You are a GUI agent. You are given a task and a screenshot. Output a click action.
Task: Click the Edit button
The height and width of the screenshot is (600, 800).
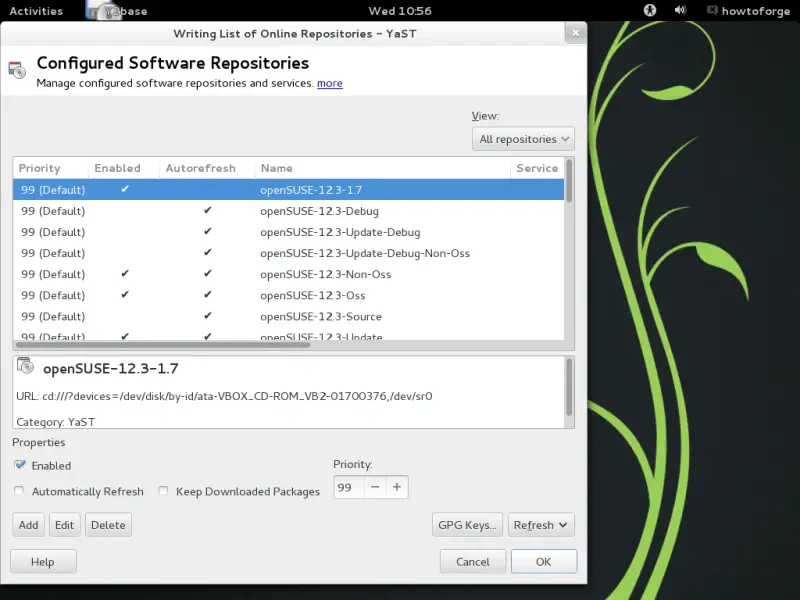65,525
